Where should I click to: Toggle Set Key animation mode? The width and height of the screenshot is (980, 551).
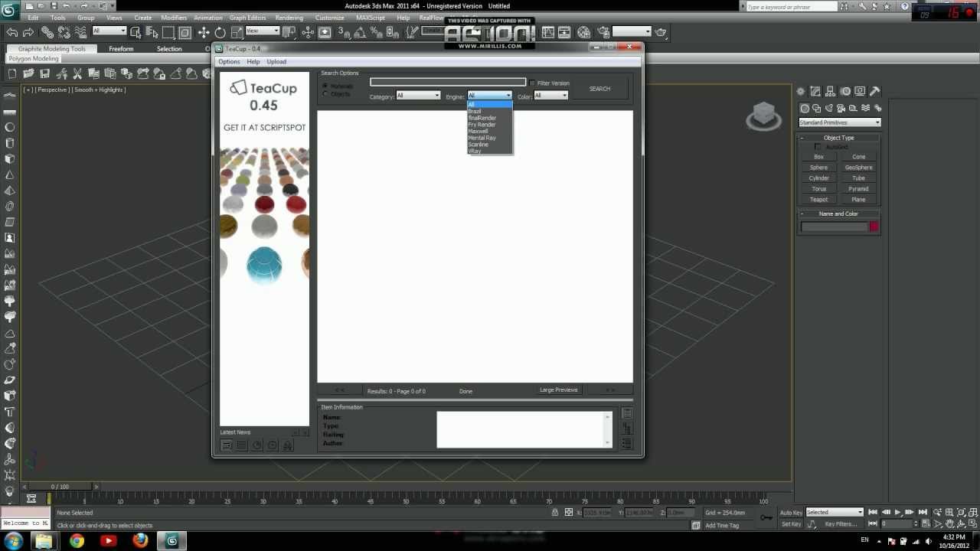click(x=791, y=524)
